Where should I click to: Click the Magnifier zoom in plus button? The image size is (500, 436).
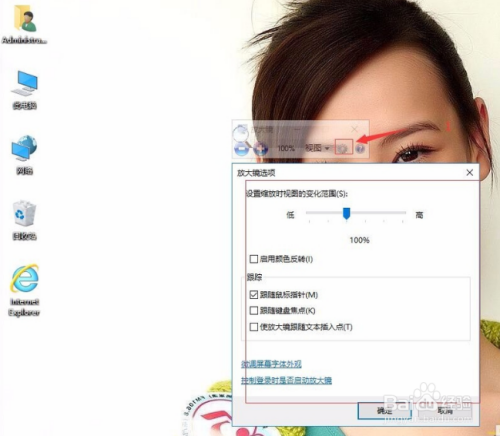tap(260, 148)
